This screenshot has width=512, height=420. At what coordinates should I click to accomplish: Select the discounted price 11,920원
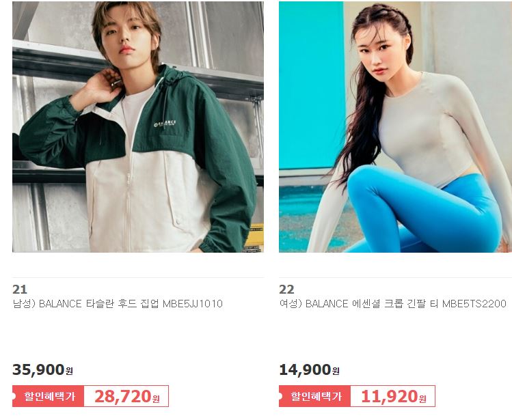click(394, 396)
